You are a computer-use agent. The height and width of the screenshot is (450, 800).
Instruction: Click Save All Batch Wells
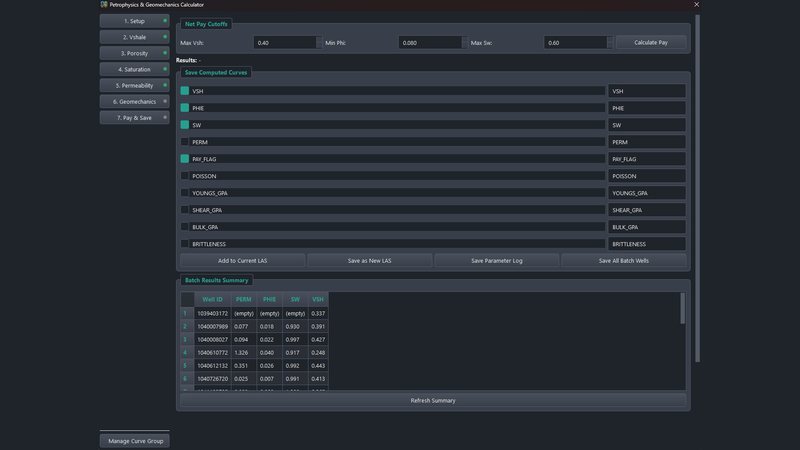point(623,261)
